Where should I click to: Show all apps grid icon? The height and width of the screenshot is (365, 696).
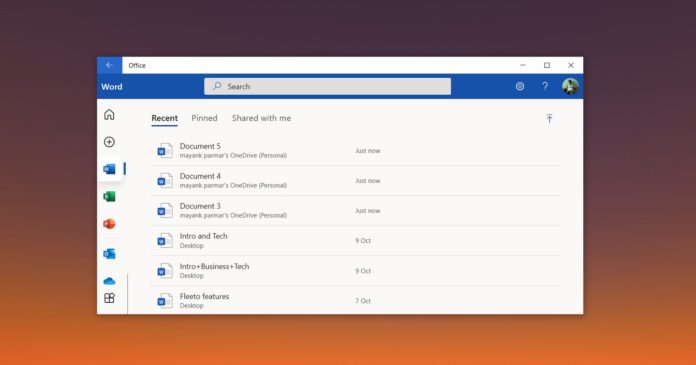pos(109,298)
